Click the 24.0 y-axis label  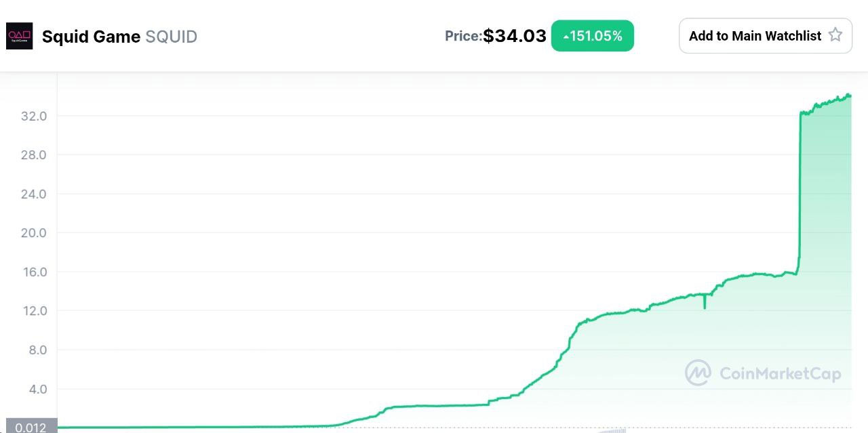[34, 194]
